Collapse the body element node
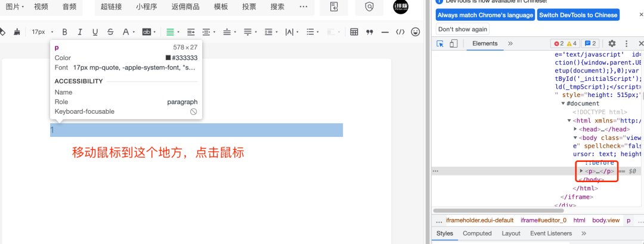 click(575, 138)
